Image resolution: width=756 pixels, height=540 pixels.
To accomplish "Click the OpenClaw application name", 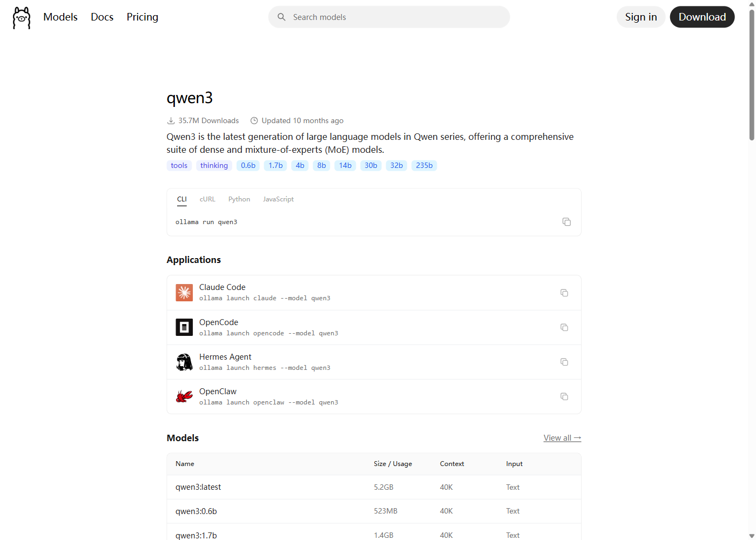I will click(218, 391).
